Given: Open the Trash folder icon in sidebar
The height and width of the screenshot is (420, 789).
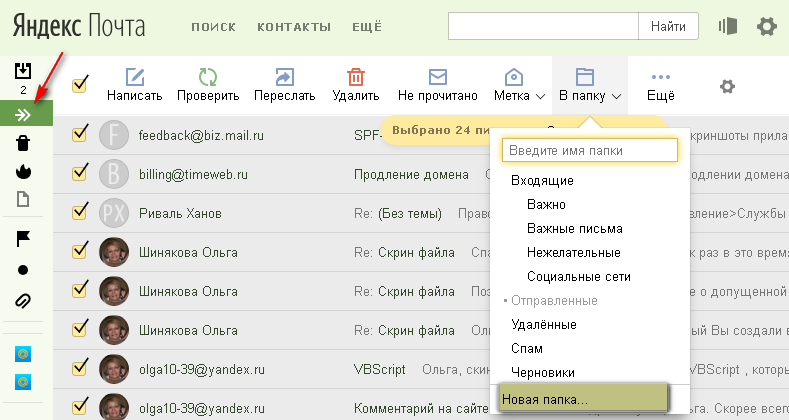Looking at the screenshot, I should click(x=23, y=143).
